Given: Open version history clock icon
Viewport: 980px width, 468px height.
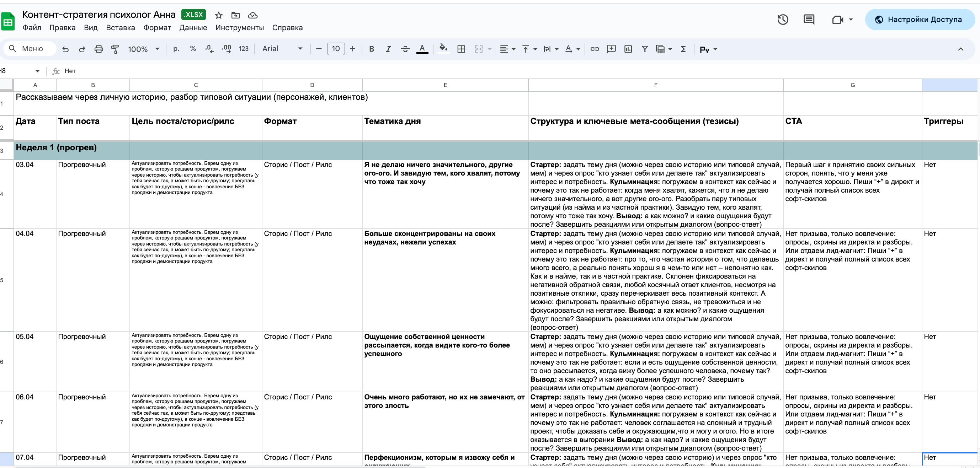Looking at the screenshot, I should coord(783,20).
